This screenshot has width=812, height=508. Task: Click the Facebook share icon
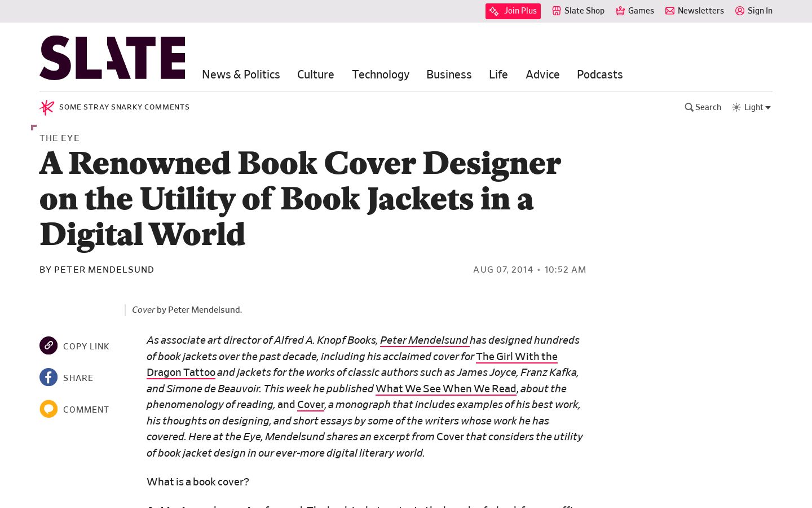coord(48,377)
